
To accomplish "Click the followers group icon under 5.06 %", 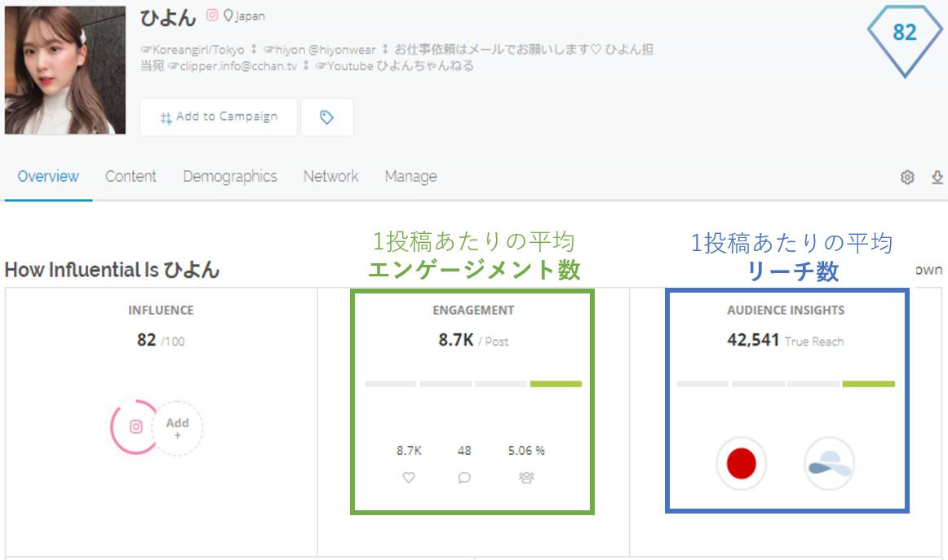I will coord(526,478).
